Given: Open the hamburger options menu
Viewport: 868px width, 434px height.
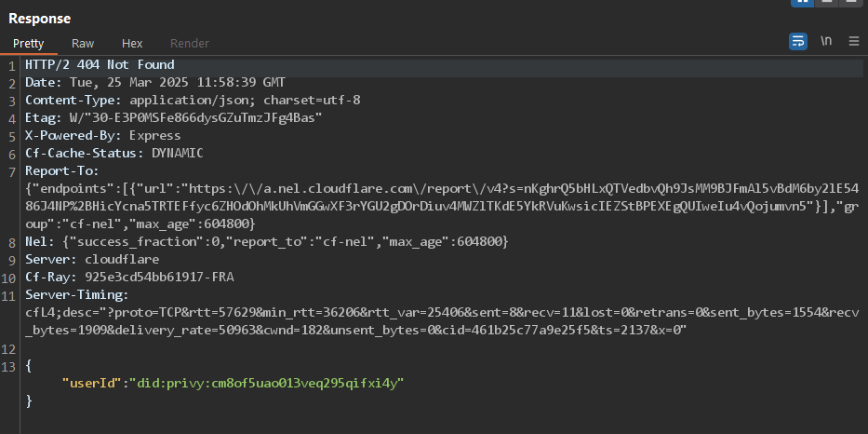Looking at the screenshot, I should click(854, 42).
